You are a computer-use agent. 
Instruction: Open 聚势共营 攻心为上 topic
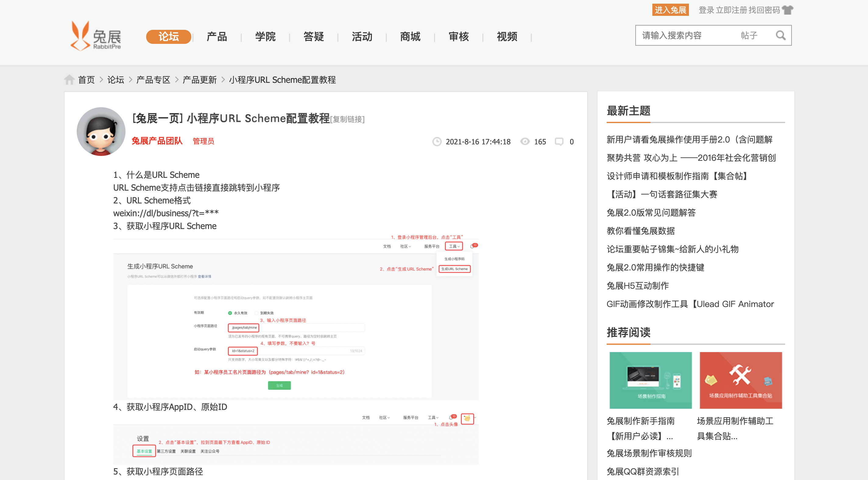pos(691,158)
